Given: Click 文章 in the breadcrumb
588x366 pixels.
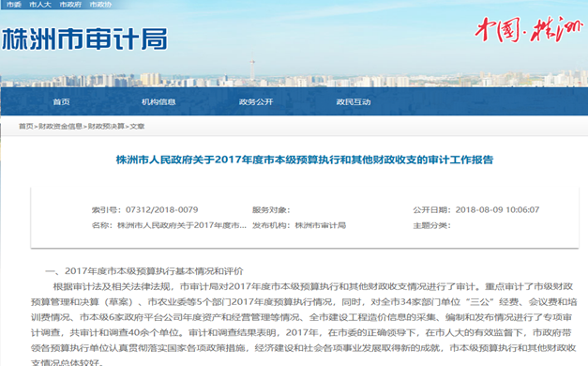Looking at the screenshot, I should [x=137, y=126].
